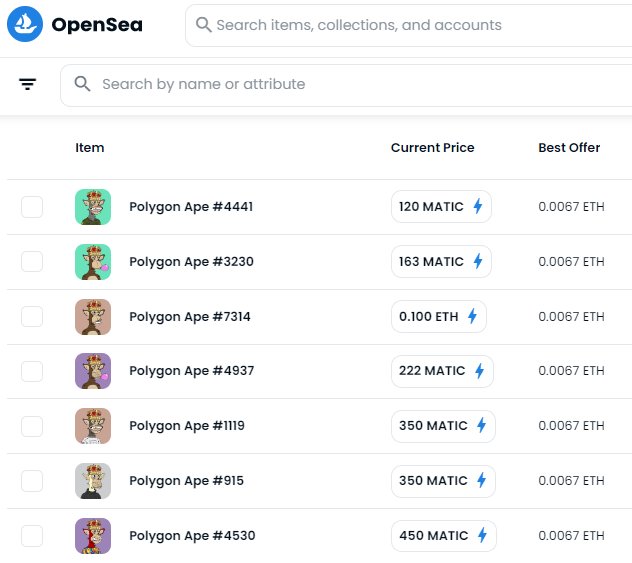Click the magnifier icon in the attribute search
632x563 pixels.
[x=82, y=84]
